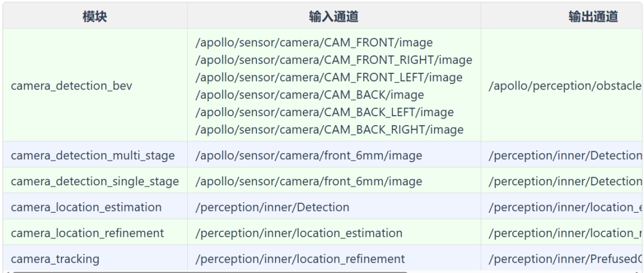Select the camera_detection_single_stage module cell

pos(95,181)
